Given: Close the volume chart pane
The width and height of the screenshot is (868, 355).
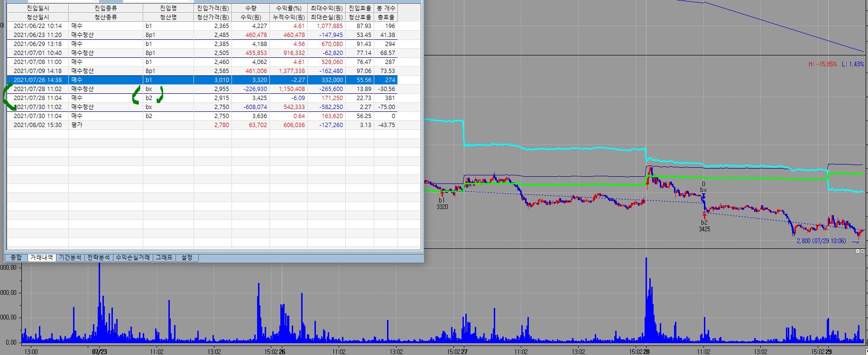Looking at the screenshot, I should tap(863, 251).
